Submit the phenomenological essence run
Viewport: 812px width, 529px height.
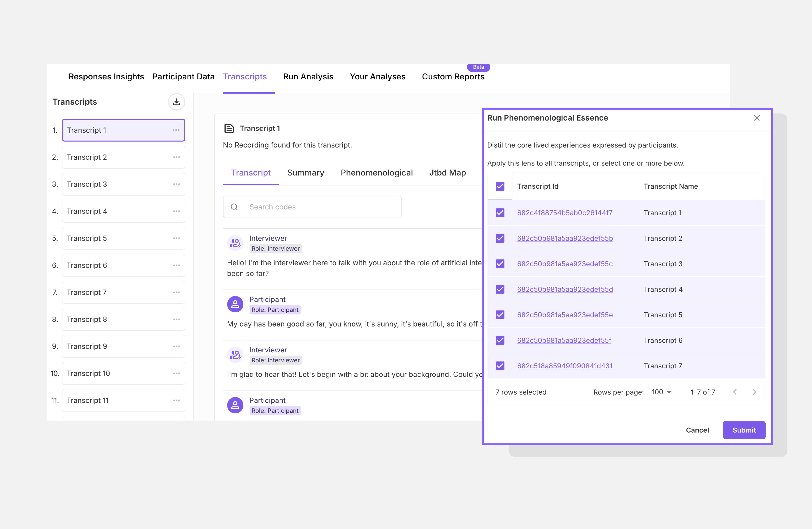(744, 430)
